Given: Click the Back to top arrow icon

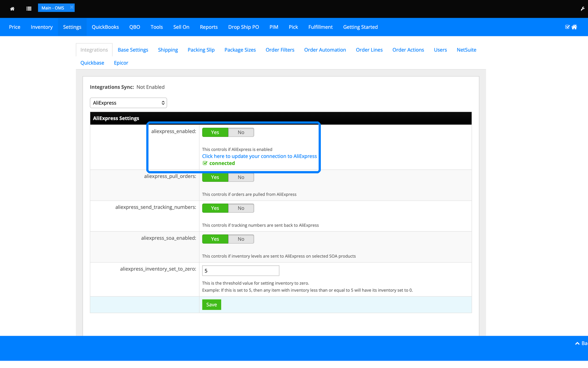Looking at the screenshot, I should tap(577, 343).
